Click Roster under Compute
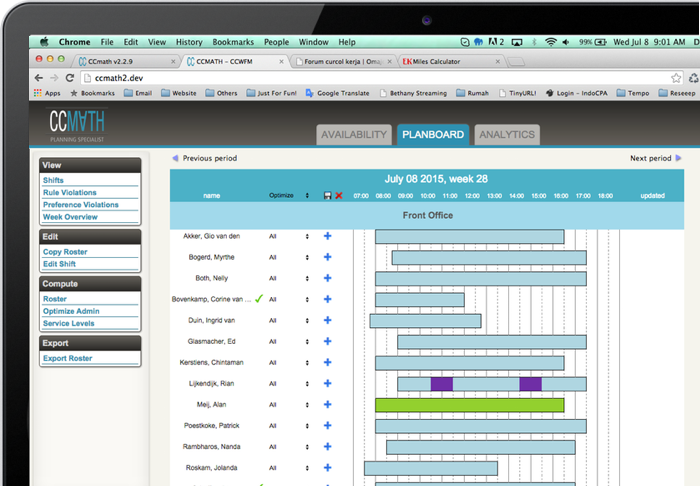The image size is (700, 486). pos(55,299)
